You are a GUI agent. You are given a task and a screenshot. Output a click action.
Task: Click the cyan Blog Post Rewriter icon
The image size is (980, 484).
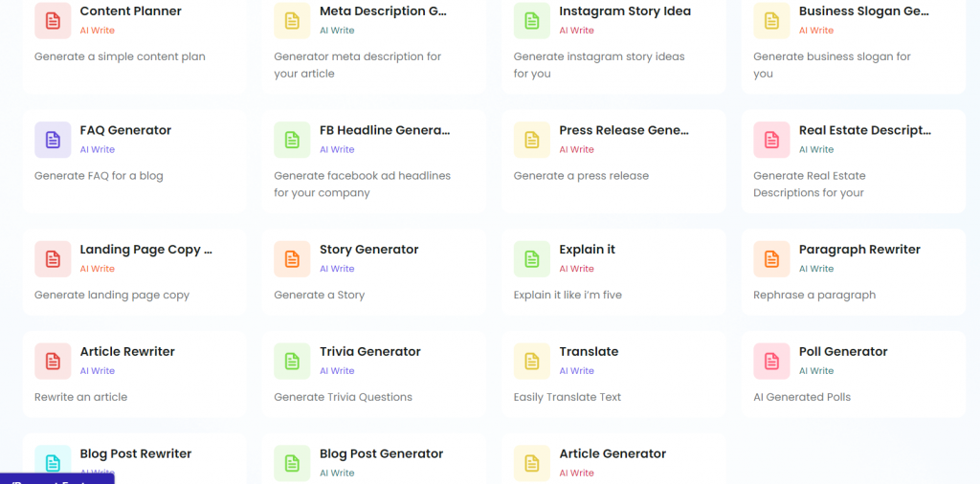click(x=53, y=463)
